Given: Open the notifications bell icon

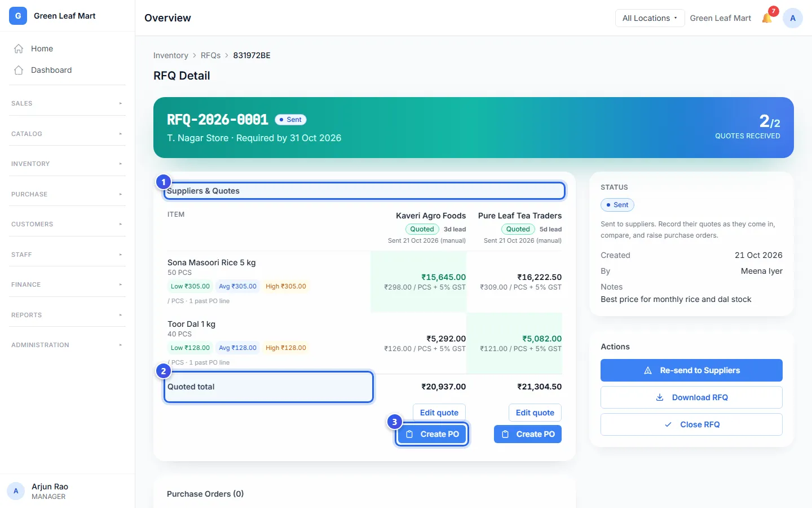Looking at the screenshot, I should coord(767,18).
